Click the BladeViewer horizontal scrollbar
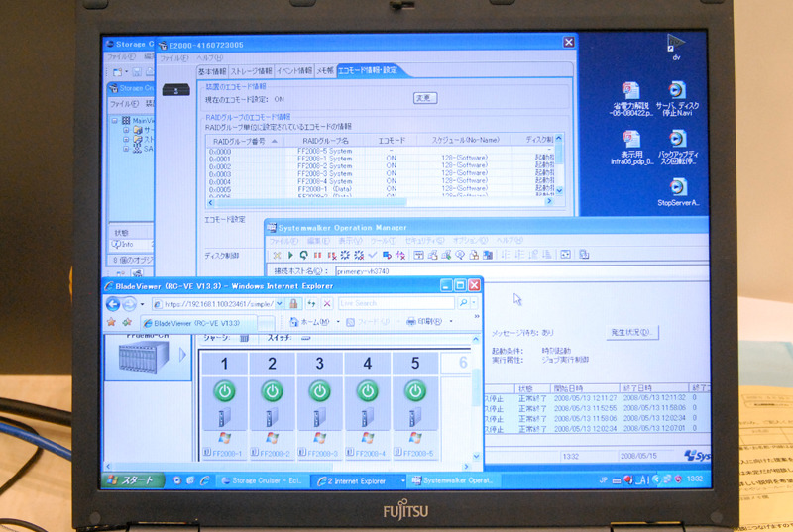Screen dimensions: 793x532 287,466
